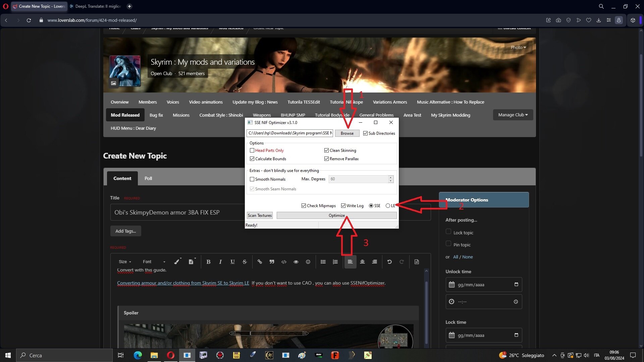Open File Explorer from the taskbar
Image resolution: width=644 pixels, height=362 pixels.
pos(154,355)
